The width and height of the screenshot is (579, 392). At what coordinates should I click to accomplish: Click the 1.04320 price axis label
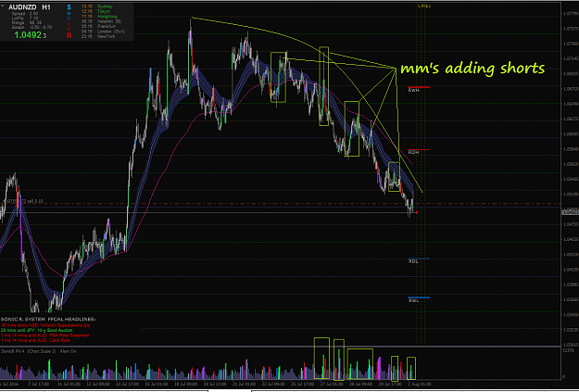coord(571,255)
